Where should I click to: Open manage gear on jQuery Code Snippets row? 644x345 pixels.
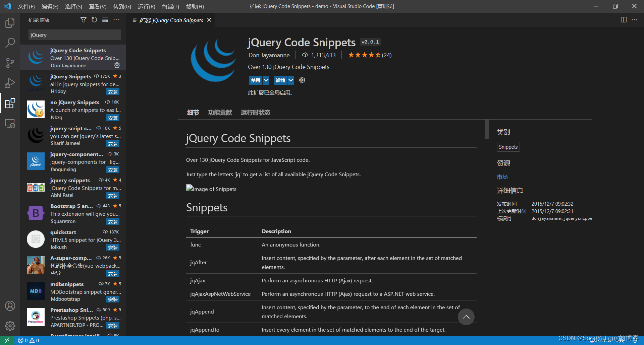(117, 65)
